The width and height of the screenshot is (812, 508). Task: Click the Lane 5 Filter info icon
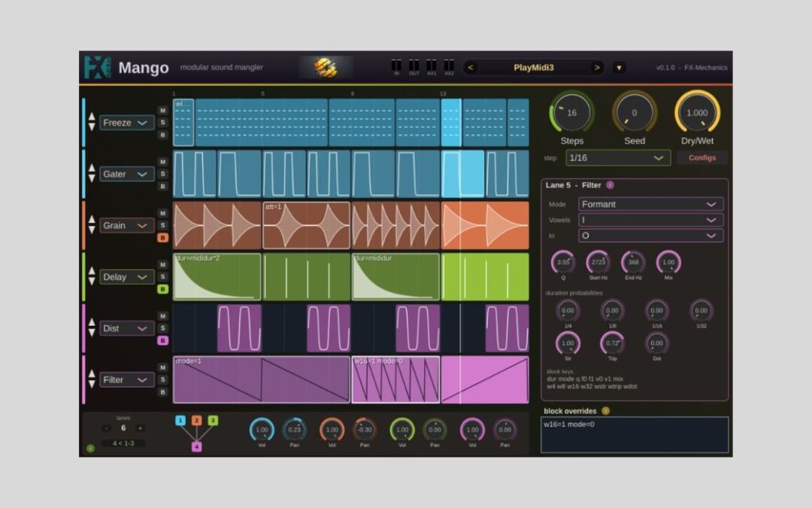click(x=610, y=185)
